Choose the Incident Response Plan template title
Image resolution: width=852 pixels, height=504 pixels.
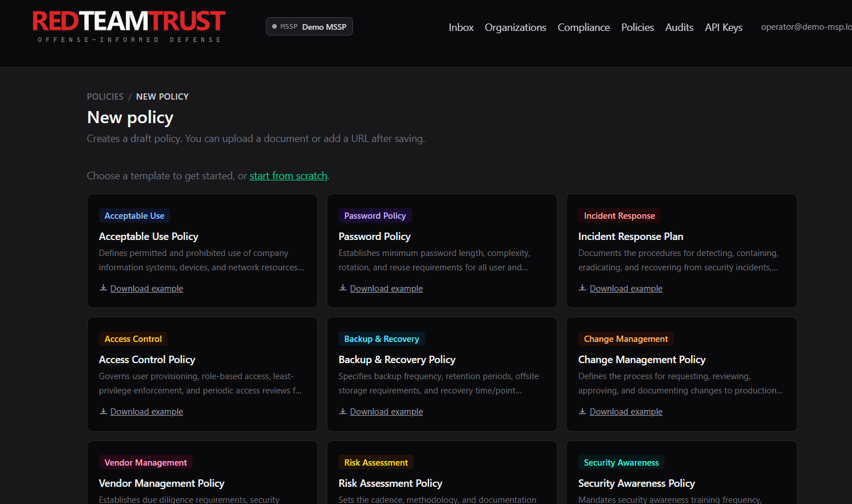(630, 237)
